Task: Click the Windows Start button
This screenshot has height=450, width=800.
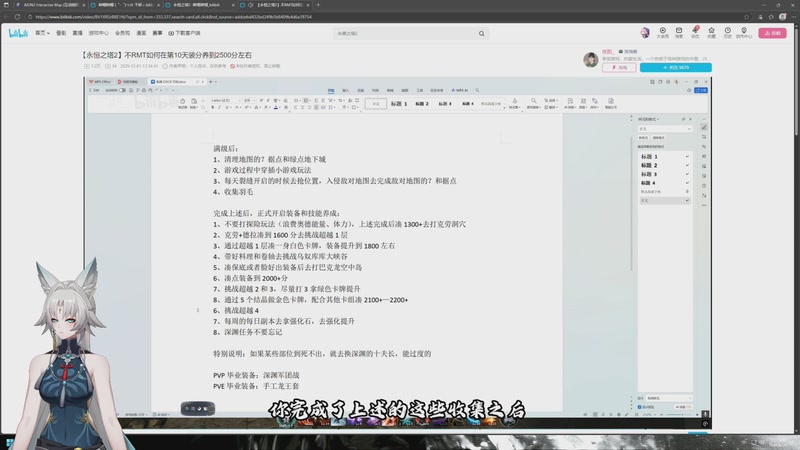Action: tap(10, 443)
